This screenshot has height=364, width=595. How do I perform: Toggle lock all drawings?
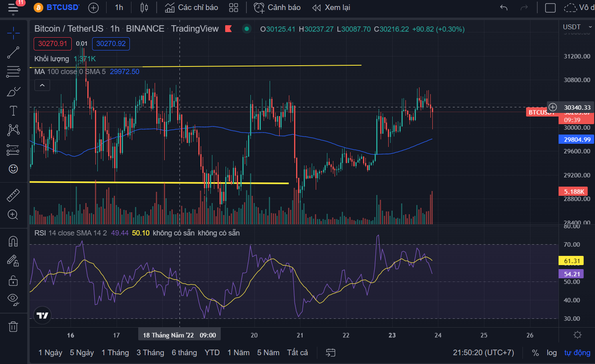click(13, 281)
